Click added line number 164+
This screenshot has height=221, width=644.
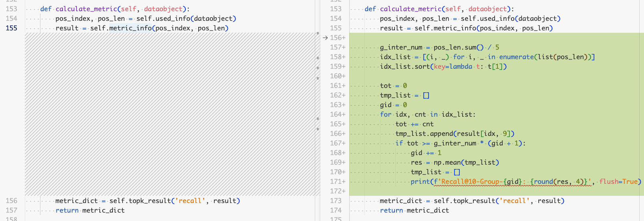click(338, 114)
